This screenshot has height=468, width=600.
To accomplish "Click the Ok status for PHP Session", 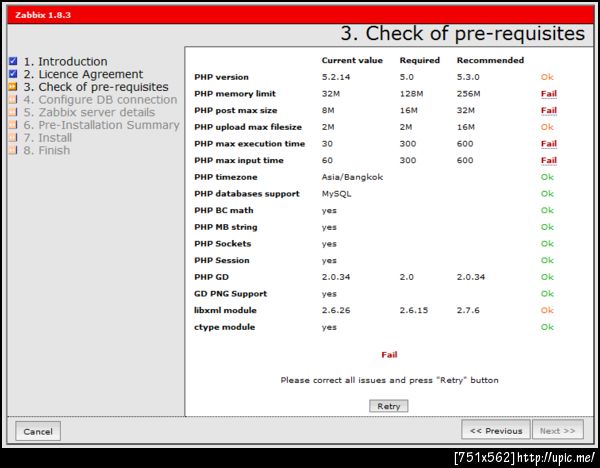I will pos(547,260).
